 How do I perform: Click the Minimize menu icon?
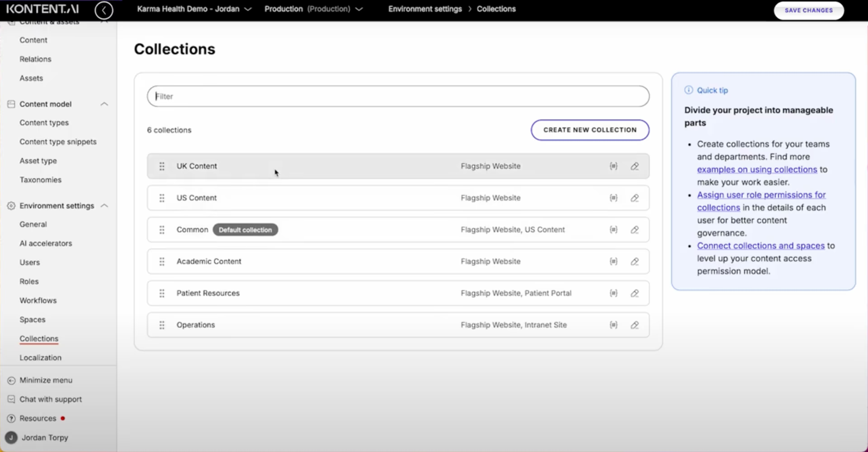(11, 380)
